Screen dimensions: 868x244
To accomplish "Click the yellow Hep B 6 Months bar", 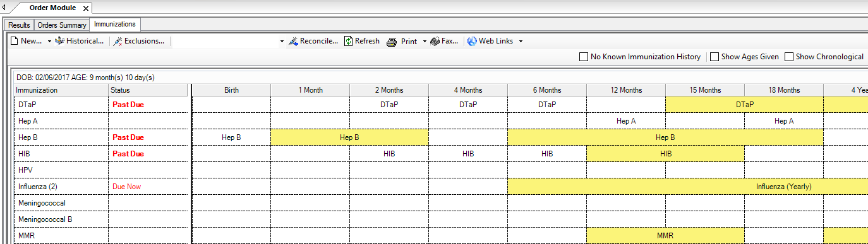I will [665, 137].
